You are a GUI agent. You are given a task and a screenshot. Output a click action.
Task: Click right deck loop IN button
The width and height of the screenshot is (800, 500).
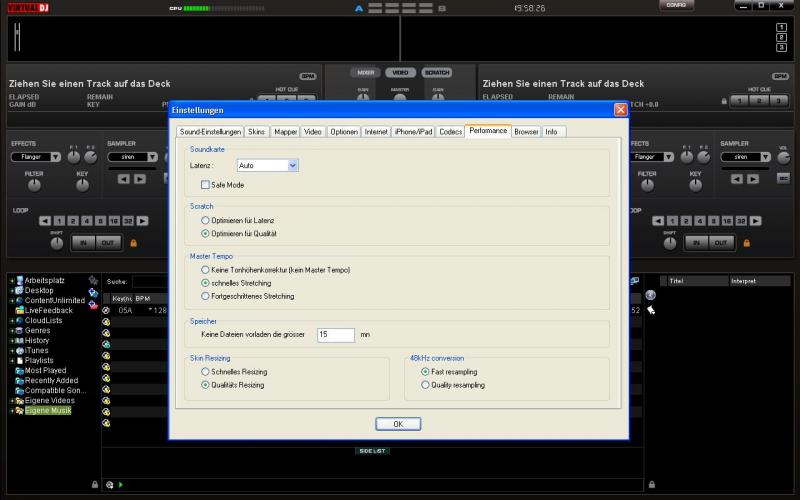coord(696,243)
